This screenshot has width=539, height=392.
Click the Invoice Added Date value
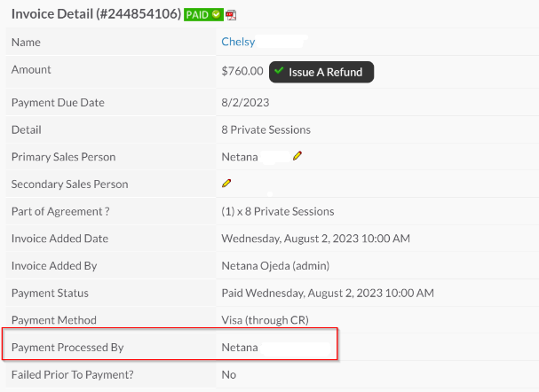pos(315,239)
